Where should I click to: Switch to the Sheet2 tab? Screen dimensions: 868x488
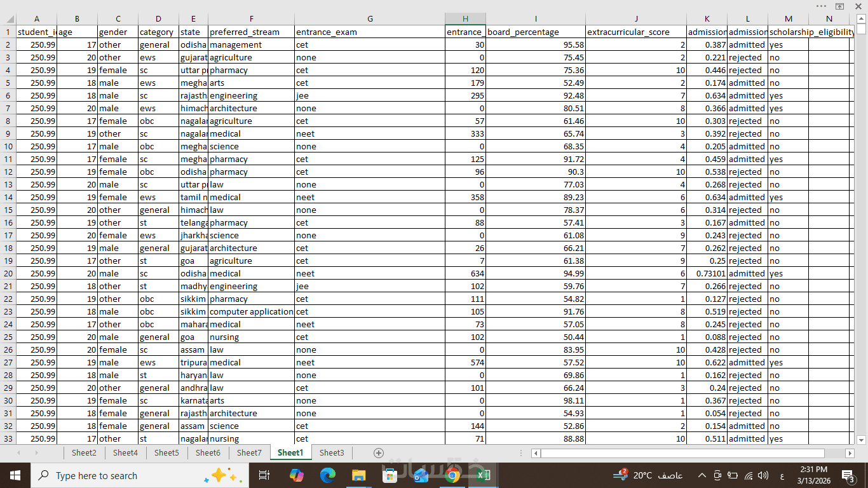(84, 453)
